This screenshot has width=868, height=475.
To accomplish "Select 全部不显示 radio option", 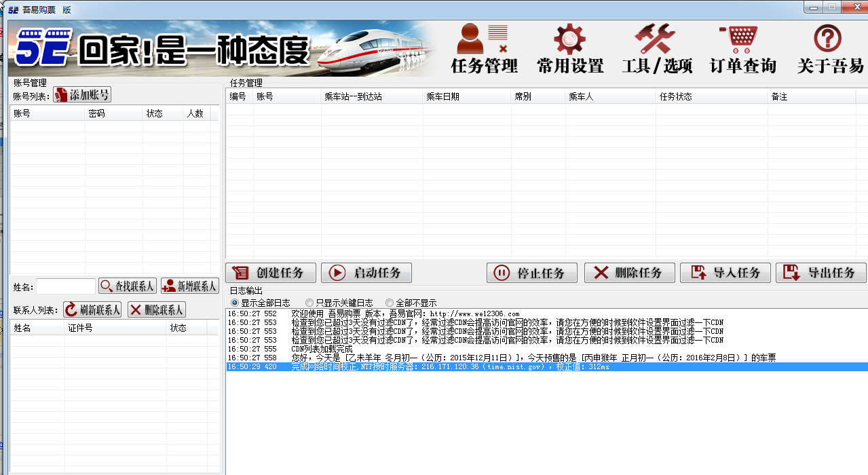I will 411,303.
